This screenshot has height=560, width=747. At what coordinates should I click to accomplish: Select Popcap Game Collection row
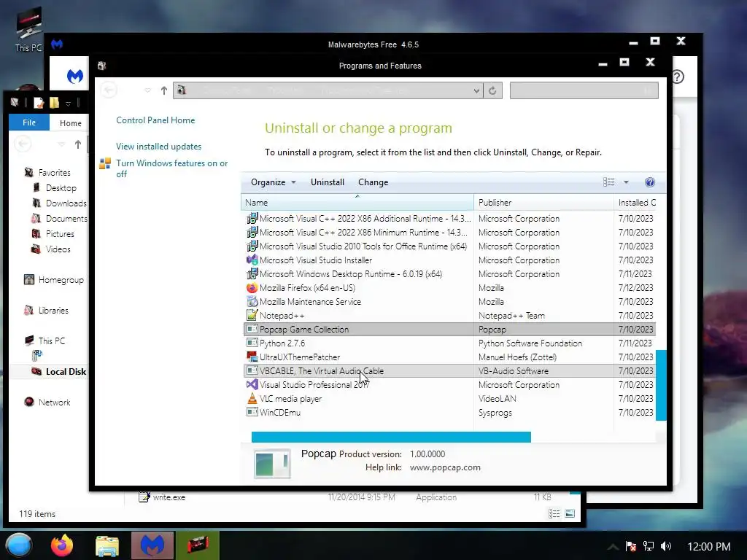pos(449,330)
